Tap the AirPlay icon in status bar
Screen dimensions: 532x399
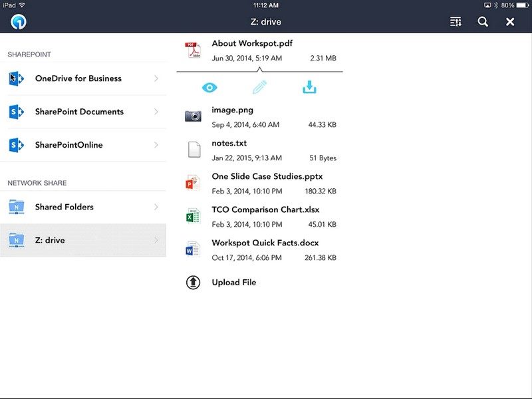point(487,5)
